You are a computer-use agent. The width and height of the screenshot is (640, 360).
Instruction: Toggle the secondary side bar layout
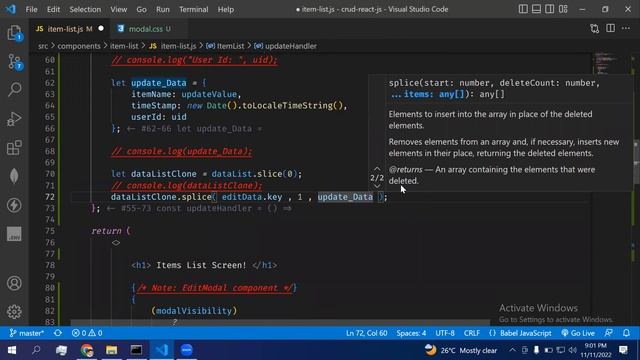[550, 9]
